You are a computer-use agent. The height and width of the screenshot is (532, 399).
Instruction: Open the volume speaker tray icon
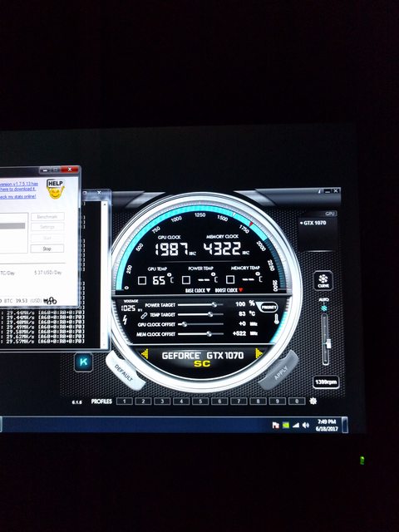click(x=306, y=425)
